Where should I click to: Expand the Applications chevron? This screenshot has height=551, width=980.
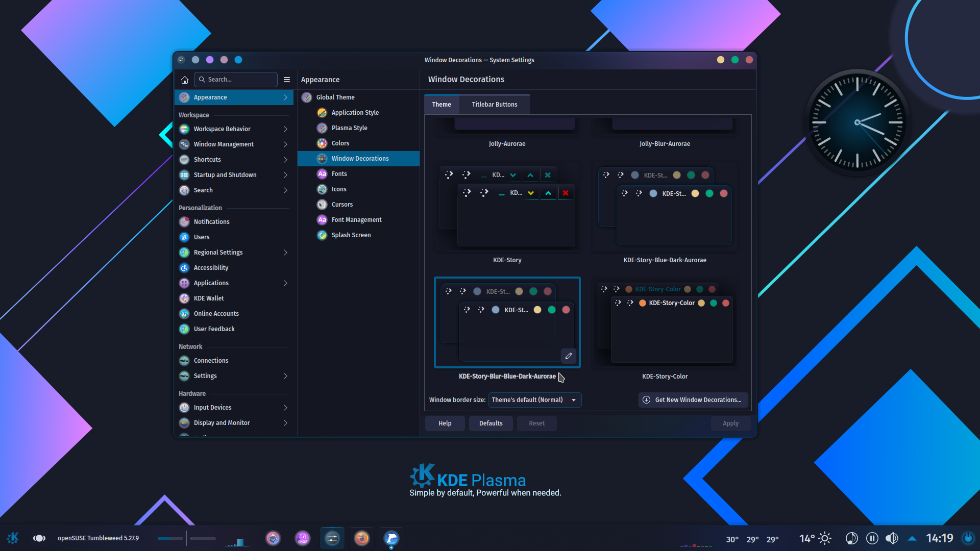tap(285, 283)
